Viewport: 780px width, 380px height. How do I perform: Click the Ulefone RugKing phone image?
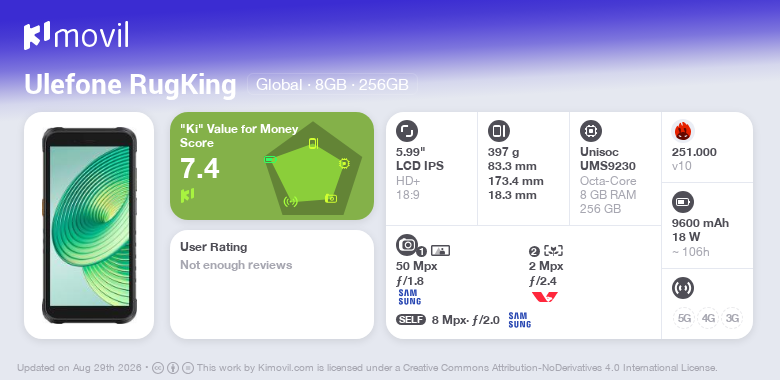point(89,225)
